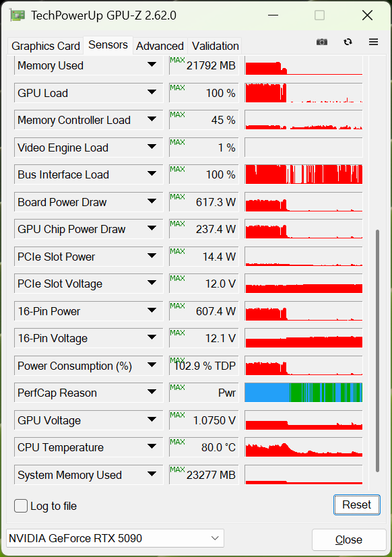The height and width of the screenshot is (557, 392).
Task: Toggle the MAX reading on GPU Load
Action: [x=178, y=88]
